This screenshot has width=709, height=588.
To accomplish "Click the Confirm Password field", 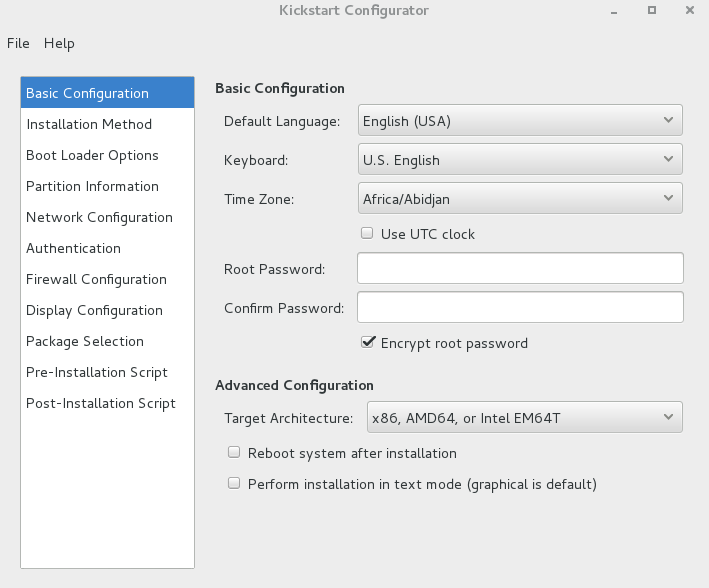I will (520, 307).
